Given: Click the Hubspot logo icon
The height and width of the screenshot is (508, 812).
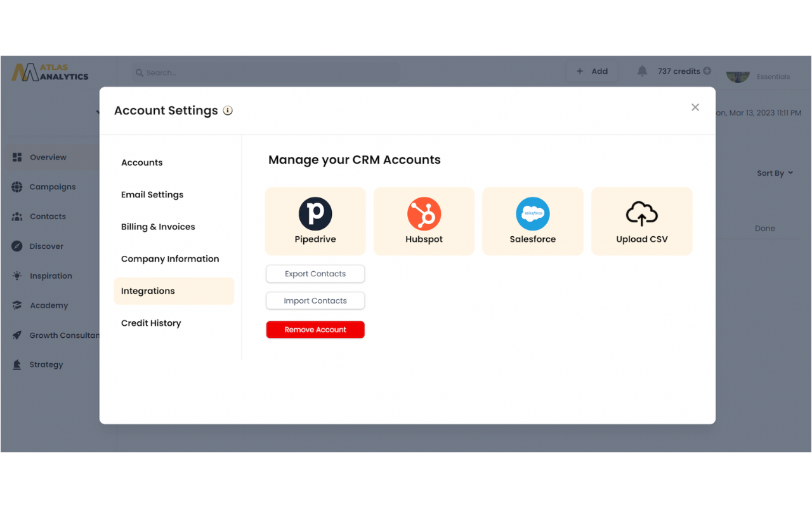Looking at the screenshot, I should click(424, 213).
